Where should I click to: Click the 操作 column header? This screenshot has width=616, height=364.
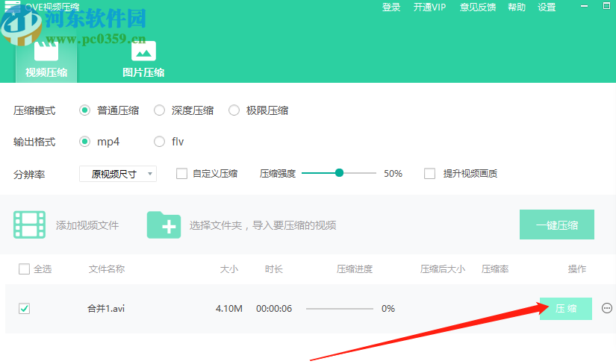coord(577,269)
